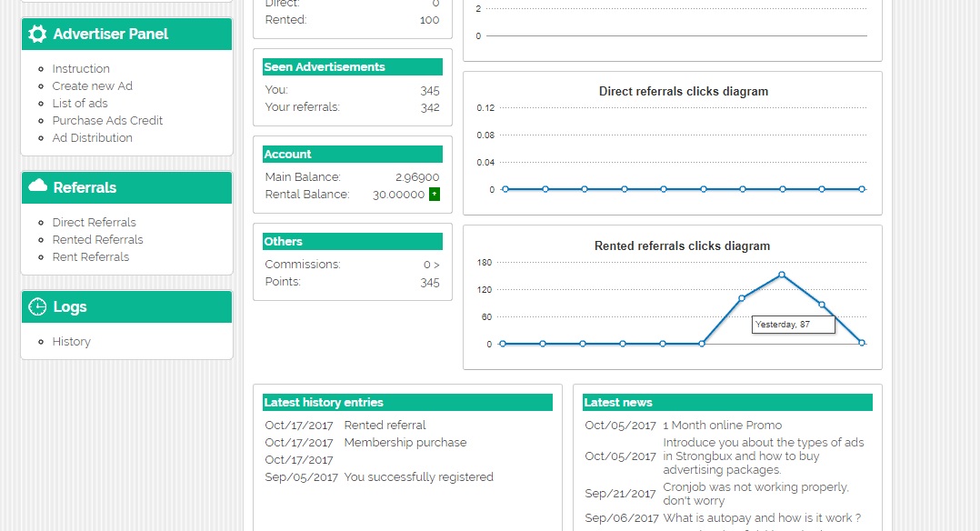The width and height of the screenshot is (980, 531).
Task: Open Direct Referrals in the sidebar
Action: tap(94, 222)
